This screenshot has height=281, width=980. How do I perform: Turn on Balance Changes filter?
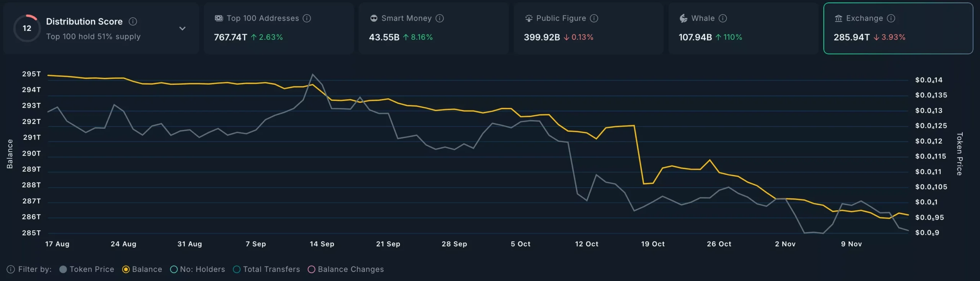coord(312,270)
